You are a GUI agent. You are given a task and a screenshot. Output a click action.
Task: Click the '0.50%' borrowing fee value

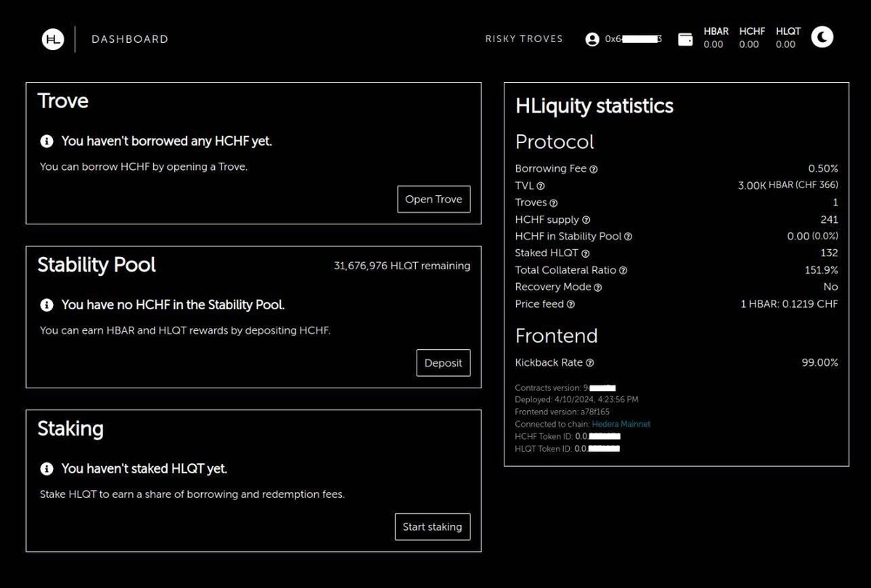pos(823,168)
